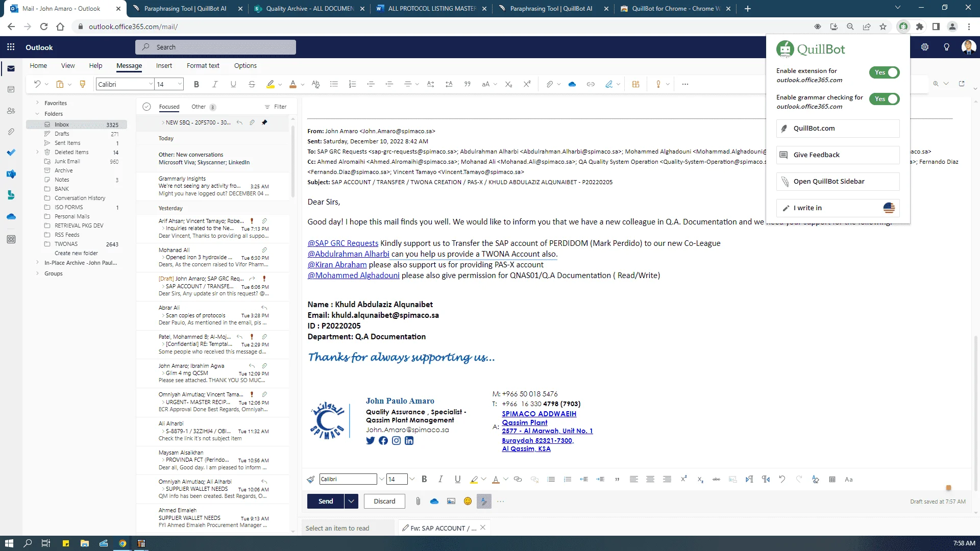Viewport: 980px width, 551px height.
Task: Open the Calendar module in Outlook's left rail
Action: (11, 90)
